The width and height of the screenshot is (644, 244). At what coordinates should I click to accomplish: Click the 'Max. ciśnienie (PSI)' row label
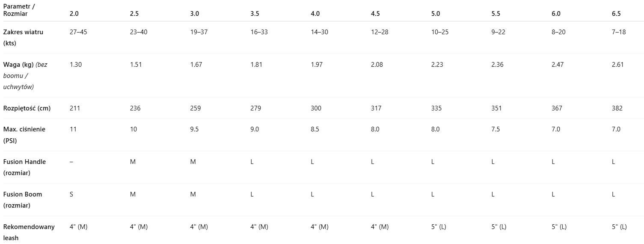coord(24,135)
